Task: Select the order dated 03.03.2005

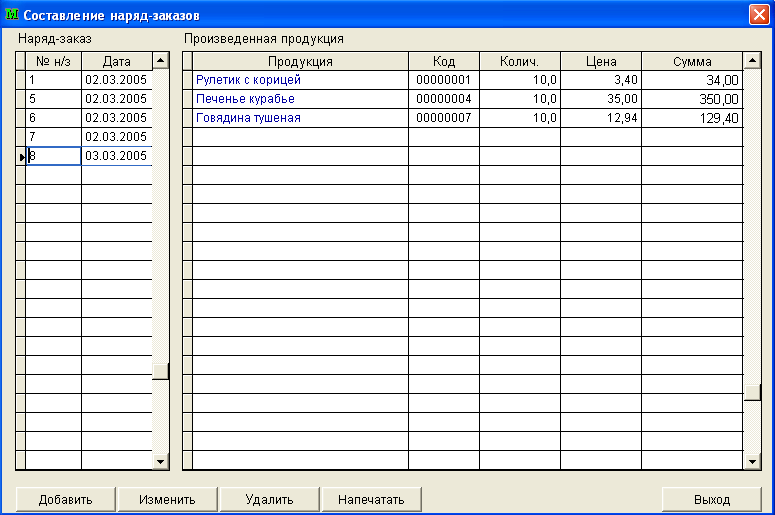Action: [116, 156]
